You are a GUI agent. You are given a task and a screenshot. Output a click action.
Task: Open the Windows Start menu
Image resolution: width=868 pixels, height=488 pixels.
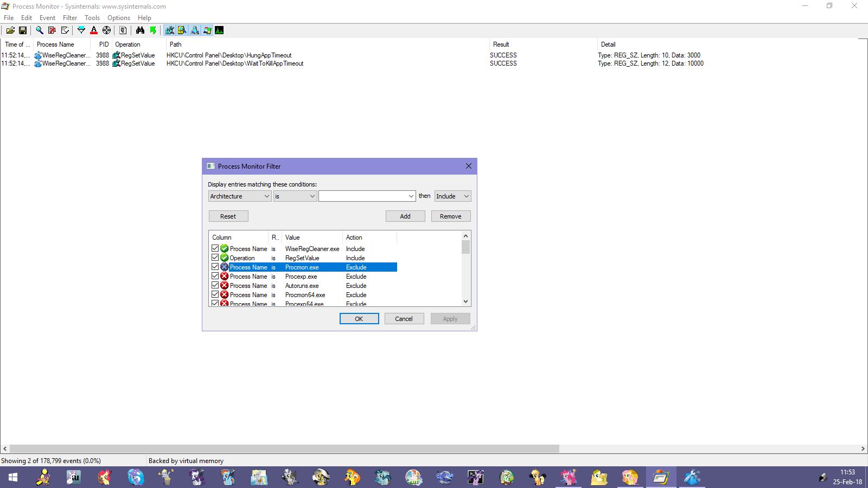coord(13,477)
